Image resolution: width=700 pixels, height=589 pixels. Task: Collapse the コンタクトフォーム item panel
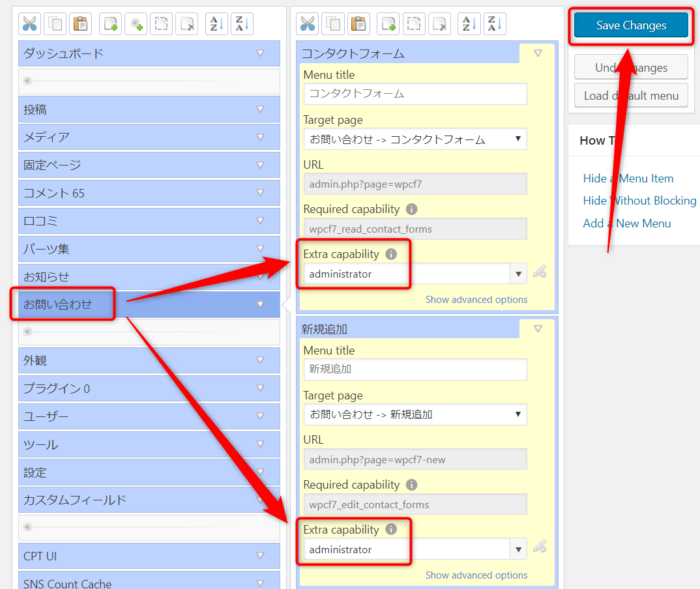tap(537, 52)
